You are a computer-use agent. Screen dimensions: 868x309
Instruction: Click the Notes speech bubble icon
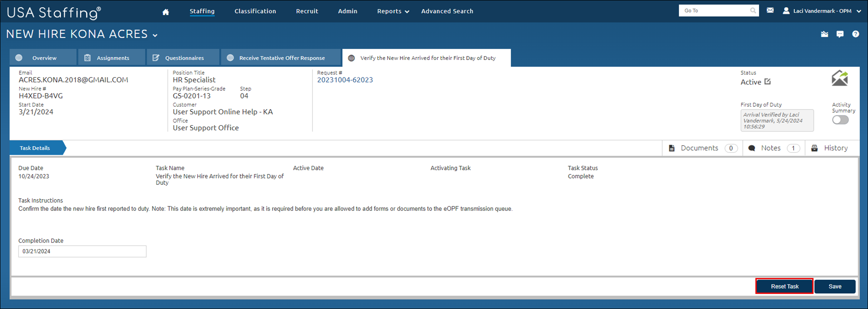(752, 148)
